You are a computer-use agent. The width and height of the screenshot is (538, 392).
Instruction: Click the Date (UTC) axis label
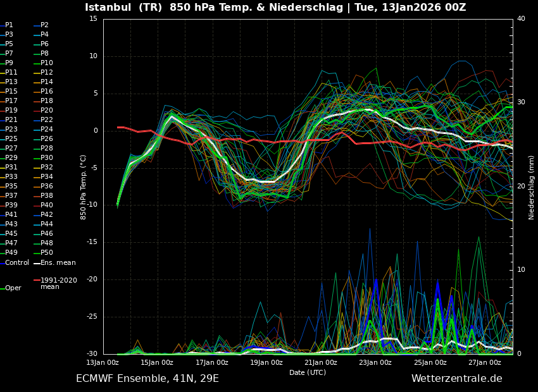point(308,372)
